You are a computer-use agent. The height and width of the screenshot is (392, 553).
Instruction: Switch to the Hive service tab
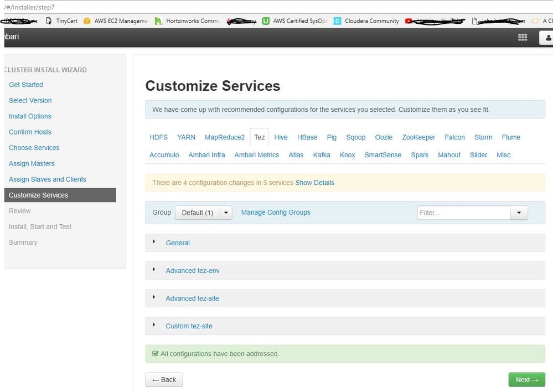point(281,137)
